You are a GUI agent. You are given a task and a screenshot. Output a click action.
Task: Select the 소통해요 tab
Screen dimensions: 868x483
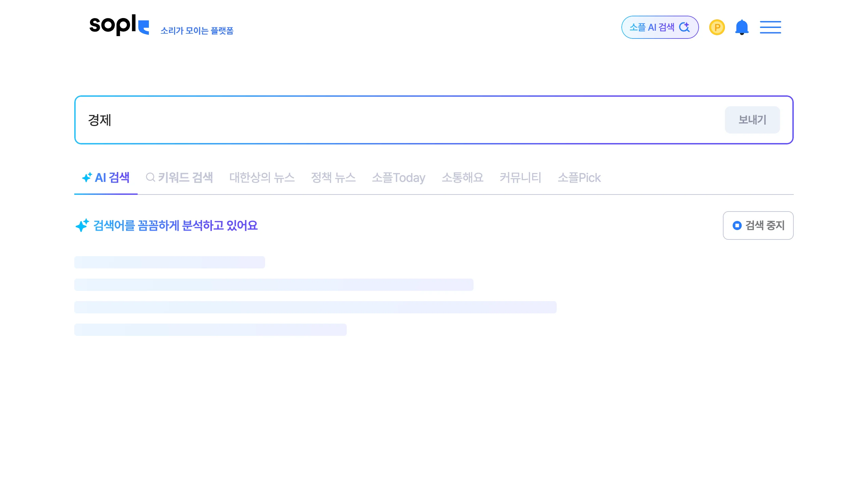click(462, 177)
